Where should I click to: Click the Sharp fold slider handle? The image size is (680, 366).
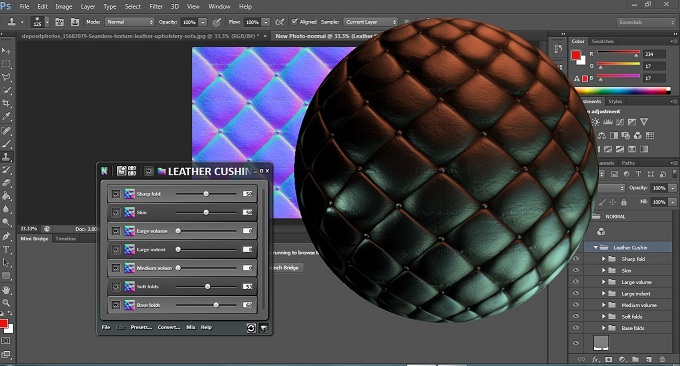(206, 194)
